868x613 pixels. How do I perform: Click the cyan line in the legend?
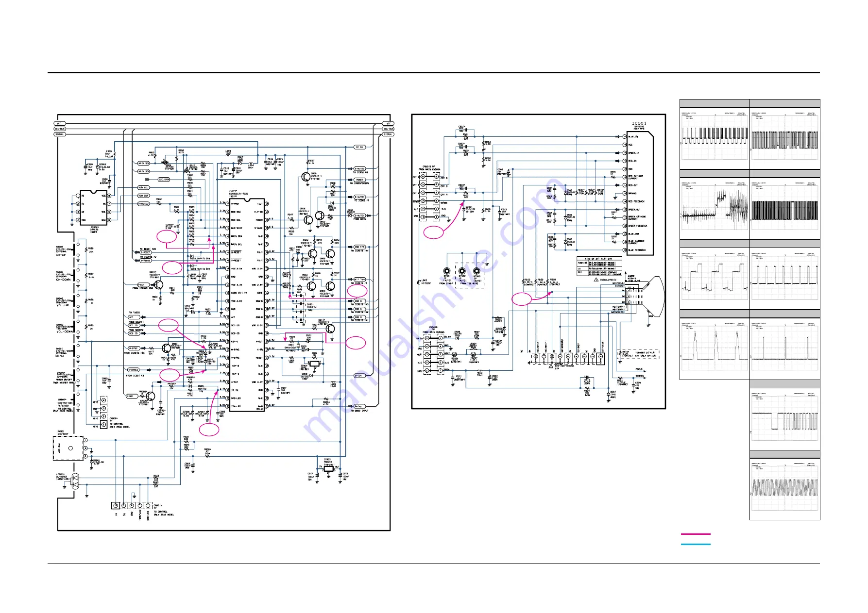pos(696,544)
